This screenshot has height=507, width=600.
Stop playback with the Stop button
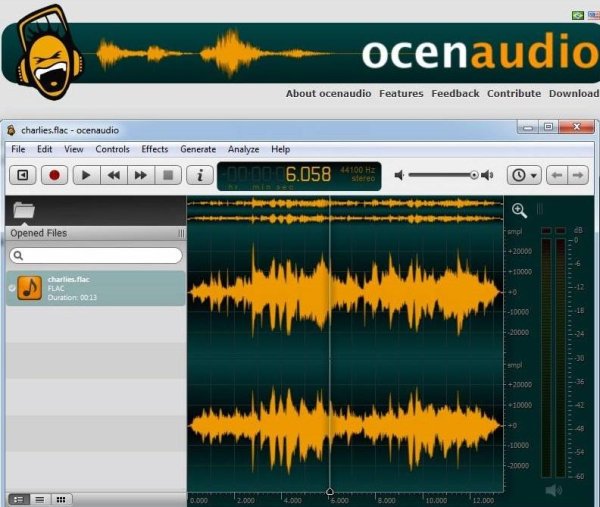[168, 175]
